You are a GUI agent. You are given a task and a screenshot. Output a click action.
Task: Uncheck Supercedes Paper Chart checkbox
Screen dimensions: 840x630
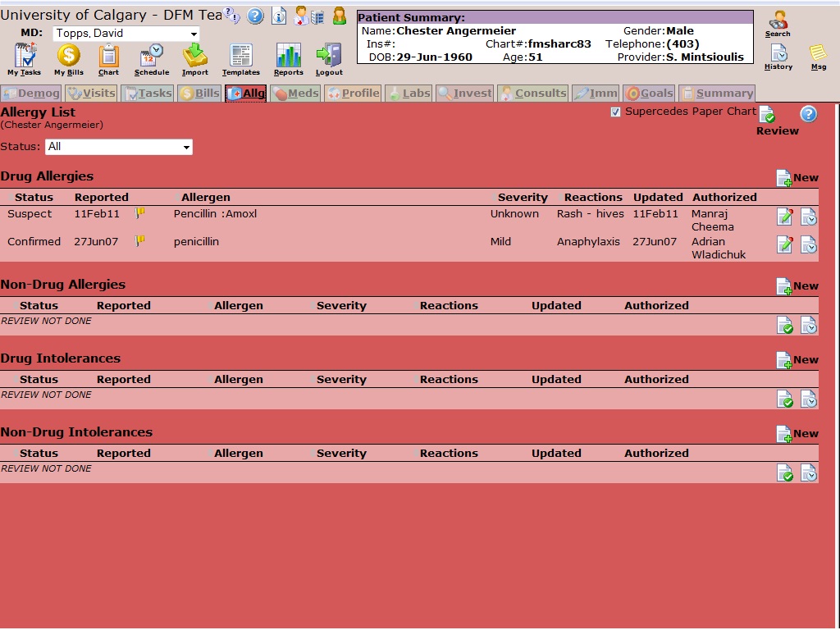(616, 112)
